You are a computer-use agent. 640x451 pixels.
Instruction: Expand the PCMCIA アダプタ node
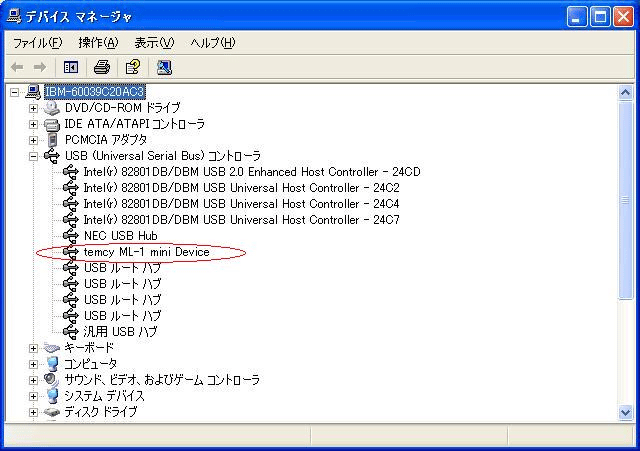coord(33,140)
